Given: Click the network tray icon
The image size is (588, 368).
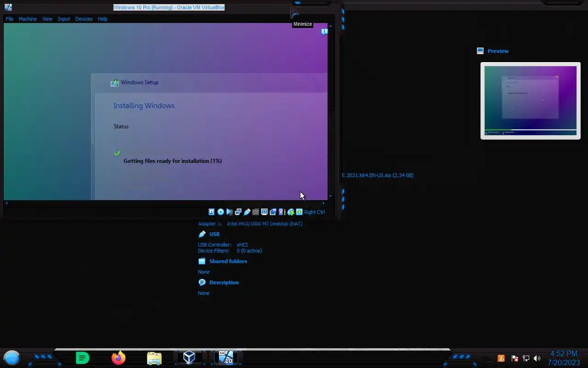Looking at the screenshot, I should point(526,358).
